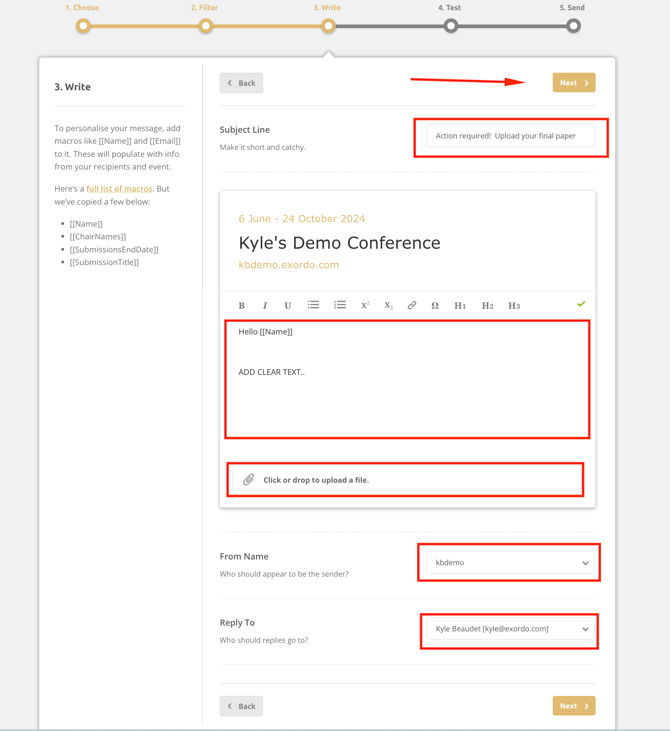Click the Subject Line input field
670x731 pixels.
pyautogui.click(x=510, y=136)
